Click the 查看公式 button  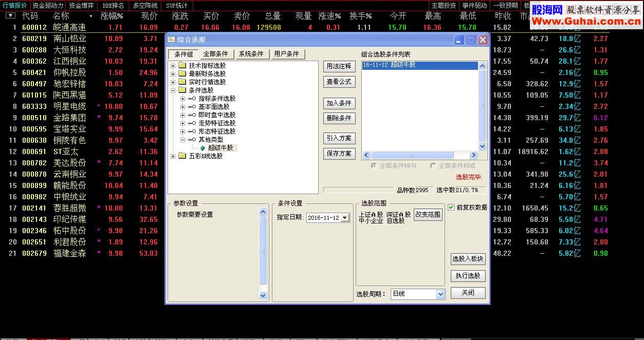339,82
